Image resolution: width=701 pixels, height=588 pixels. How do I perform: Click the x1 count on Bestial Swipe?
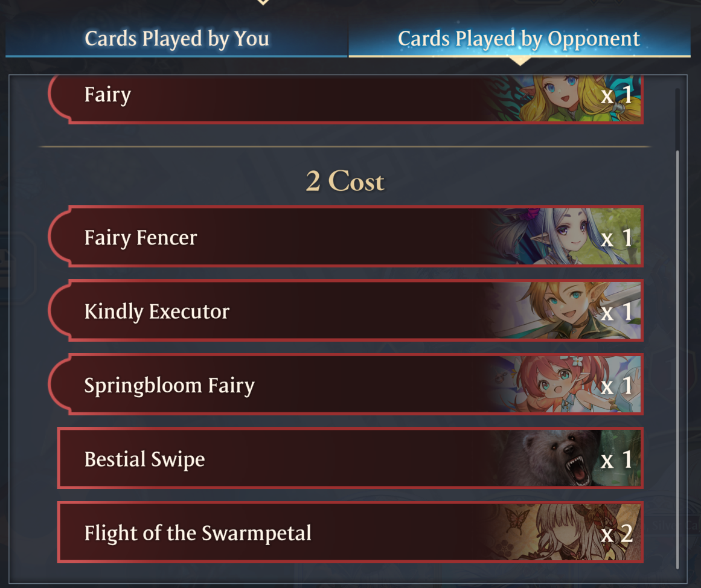coord(616,459)
